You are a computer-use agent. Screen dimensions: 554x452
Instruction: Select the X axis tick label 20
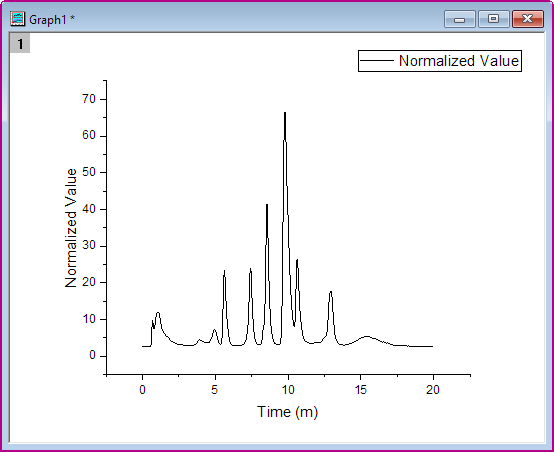point(433,390)
